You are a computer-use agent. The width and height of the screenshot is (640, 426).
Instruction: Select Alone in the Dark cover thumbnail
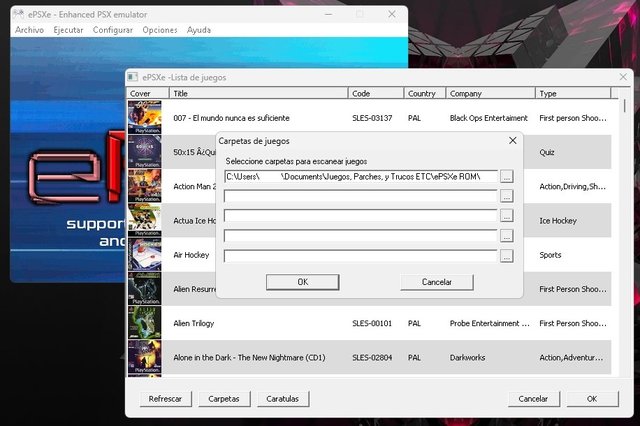pos(144,357)
